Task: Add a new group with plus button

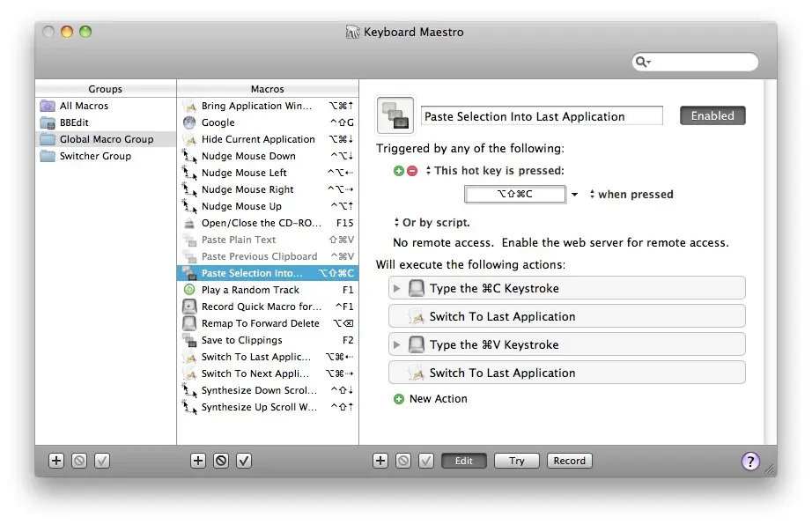Action: click(56, 461)
